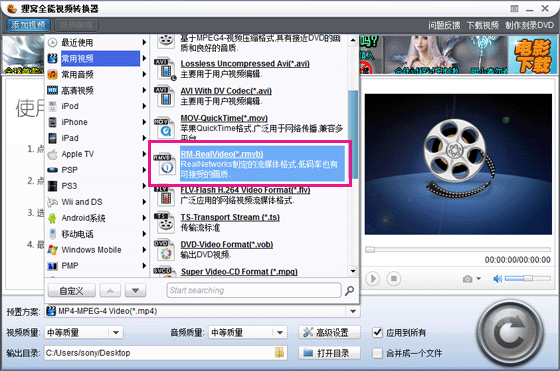
Task: Select TS-Transport Stream (*.ts) format
Action: click(230, 217)
